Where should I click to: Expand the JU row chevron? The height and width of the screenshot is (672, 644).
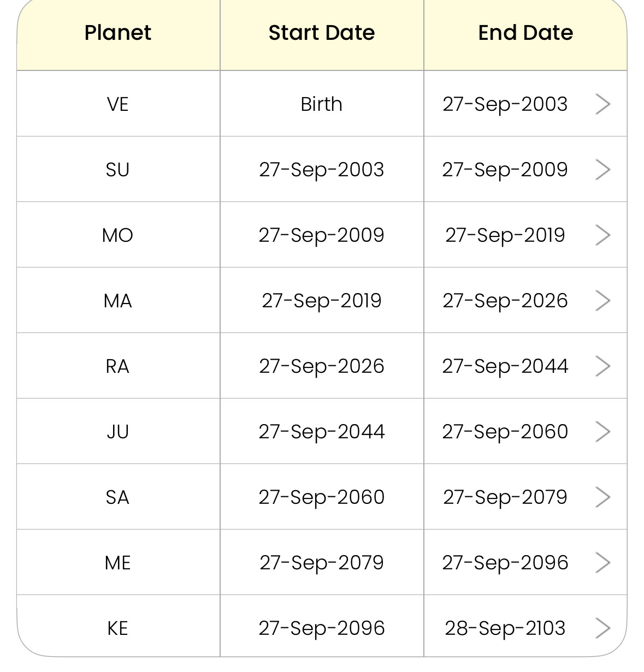(x=602, y=431)
